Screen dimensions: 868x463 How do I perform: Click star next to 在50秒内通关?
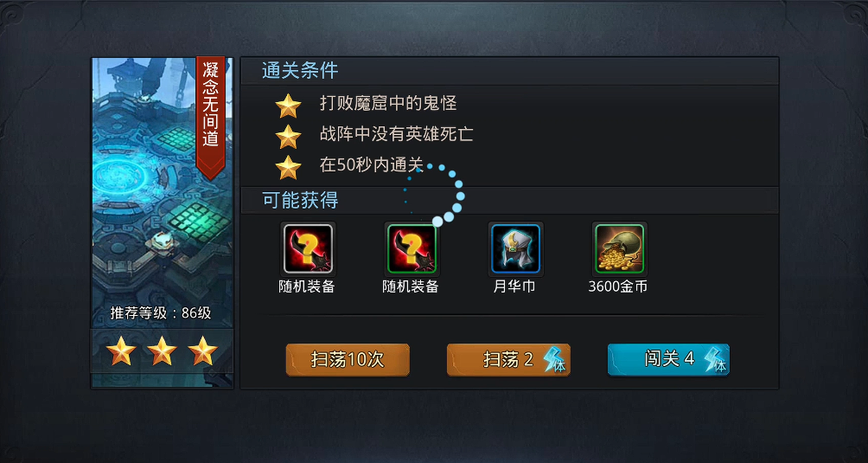pyautogui.click(x=289, y=167)
